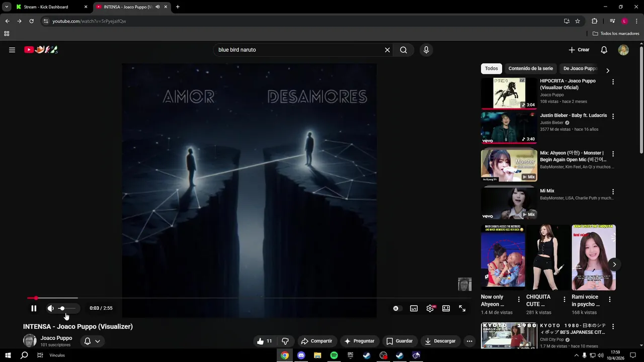Open Chrome three-dot menu

tap(636, 21)
